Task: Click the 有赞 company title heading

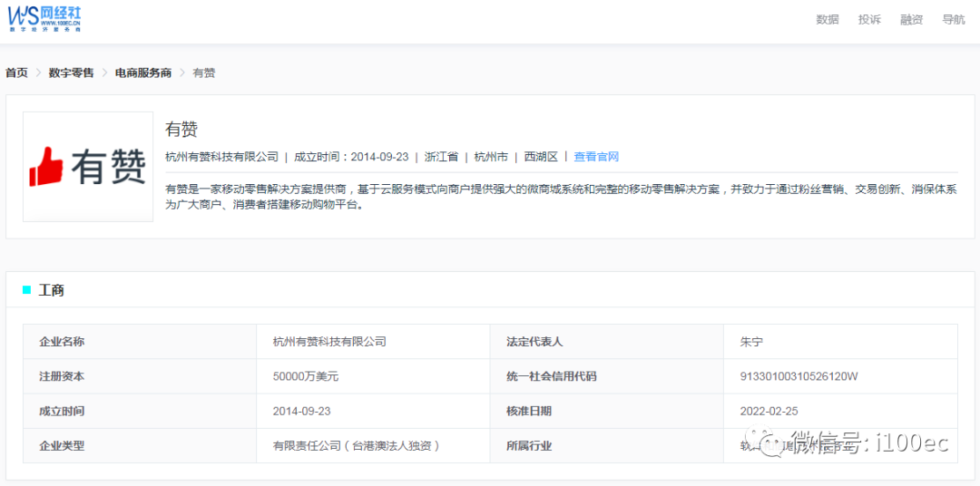Action: (181, 130)
